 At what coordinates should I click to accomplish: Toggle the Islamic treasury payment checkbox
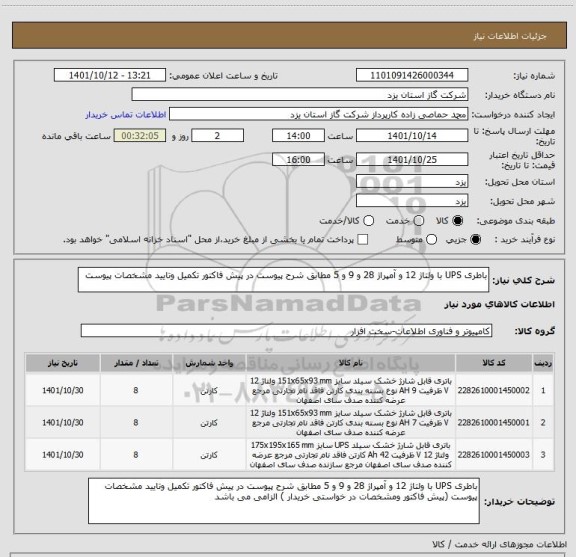(363, 240)
